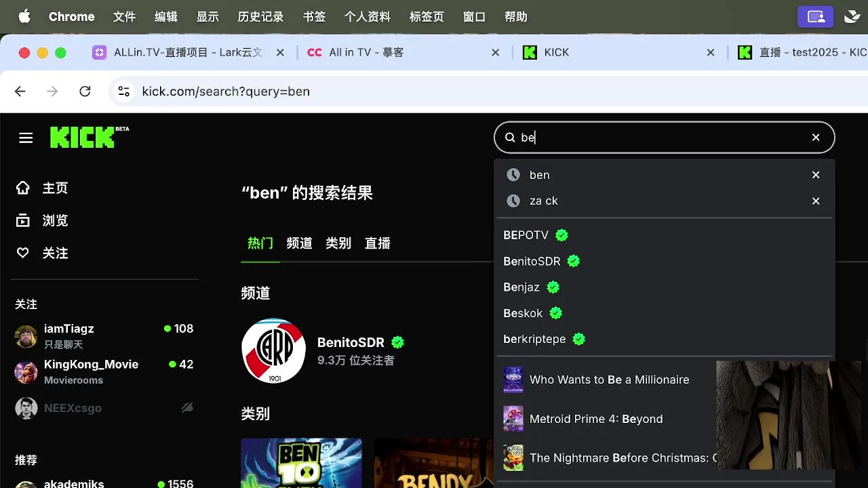Reload the page
Image resolution: width=868 pixels, height=488 pixels.
click(x=85, y=91)
